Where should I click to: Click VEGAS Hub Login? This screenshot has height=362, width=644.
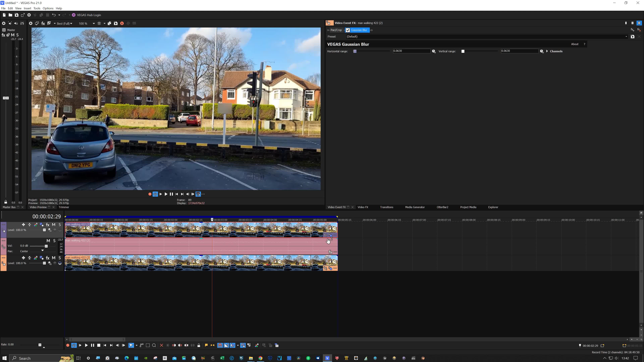[x=89, y=15]
